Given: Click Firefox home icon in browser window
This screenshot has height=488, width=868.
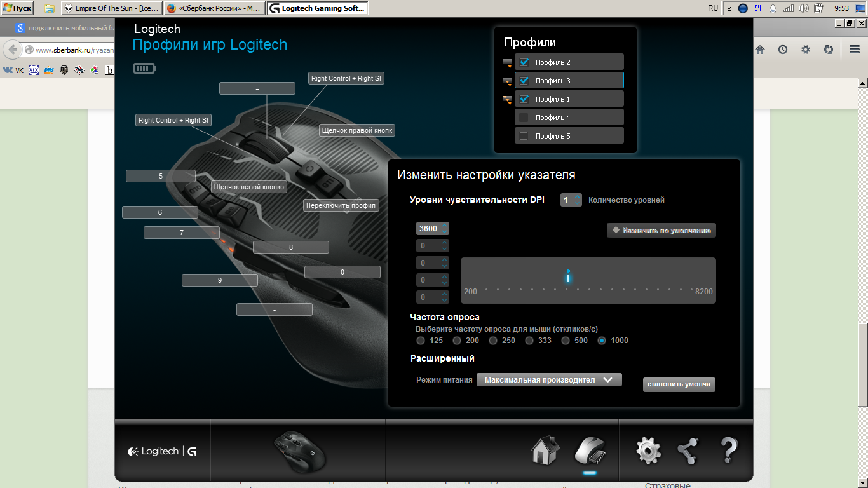Looking at the screenshot, I should (x=760, y=50).
